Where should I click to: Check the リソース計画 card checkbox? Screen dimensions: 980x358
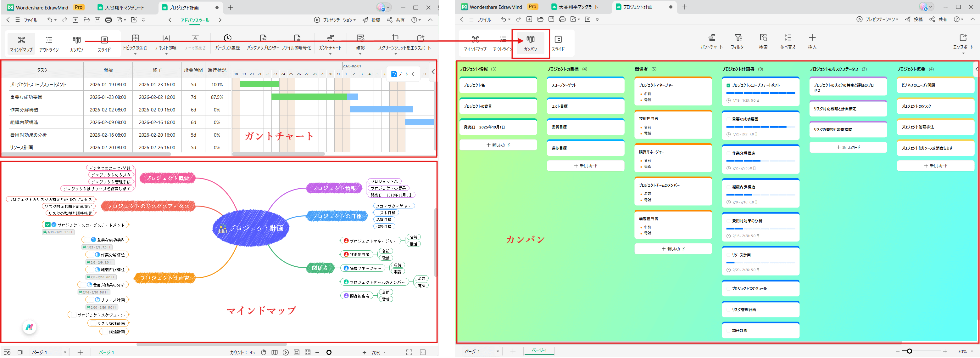pos(728,255)
